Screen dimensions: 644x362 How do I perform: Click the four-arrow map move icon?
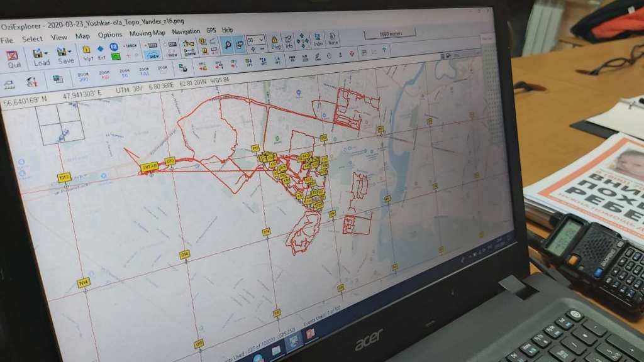(x=303, y=41)
